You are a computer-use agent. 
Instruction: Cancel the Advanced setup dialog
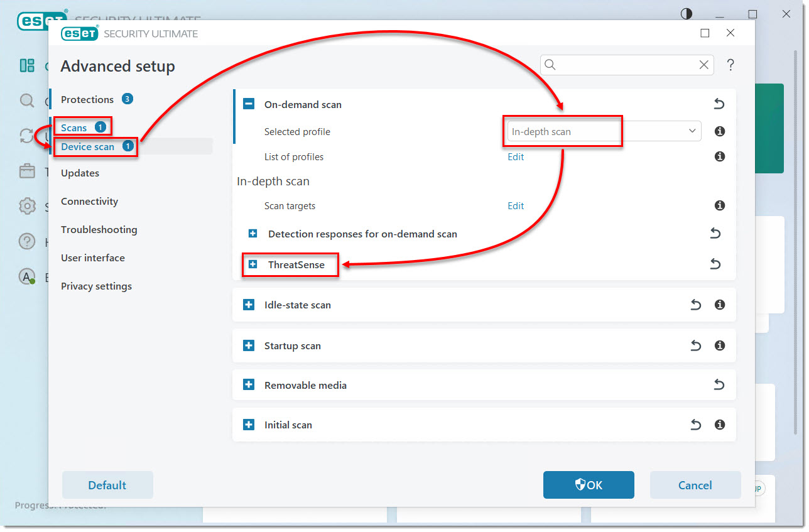click(x=695, y=485)
